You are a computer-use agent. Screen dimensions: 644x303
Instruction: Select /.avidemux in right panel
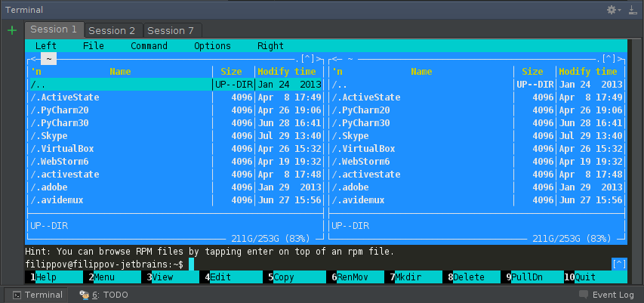[x=477, y=200]
